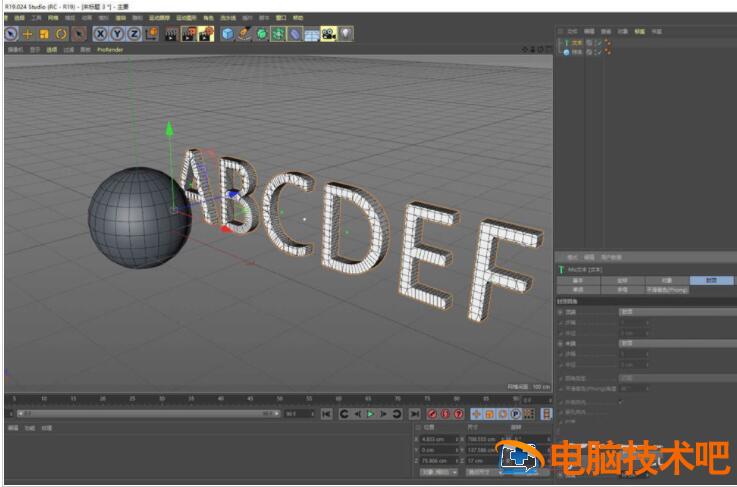Image resolution: width=737 pixels, height=487 pixels.
Task: Click the viewport zoom navigation icon
Action: point(533,49)
